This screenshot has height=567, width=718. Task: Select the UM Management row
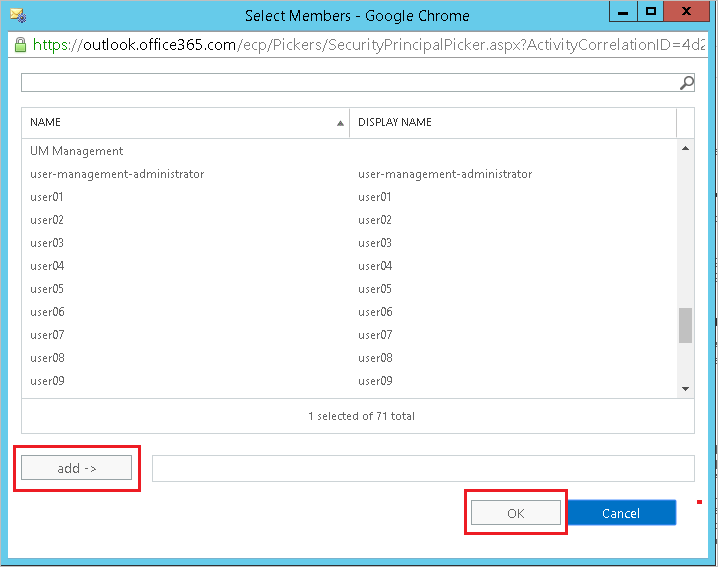pos(77,151)
